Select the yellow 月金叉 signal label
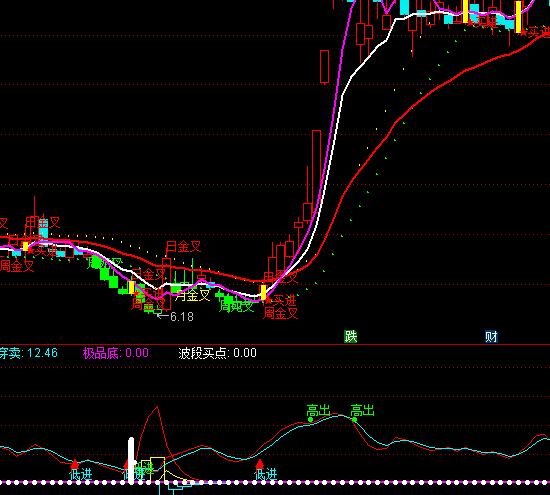 click(192, 295)
